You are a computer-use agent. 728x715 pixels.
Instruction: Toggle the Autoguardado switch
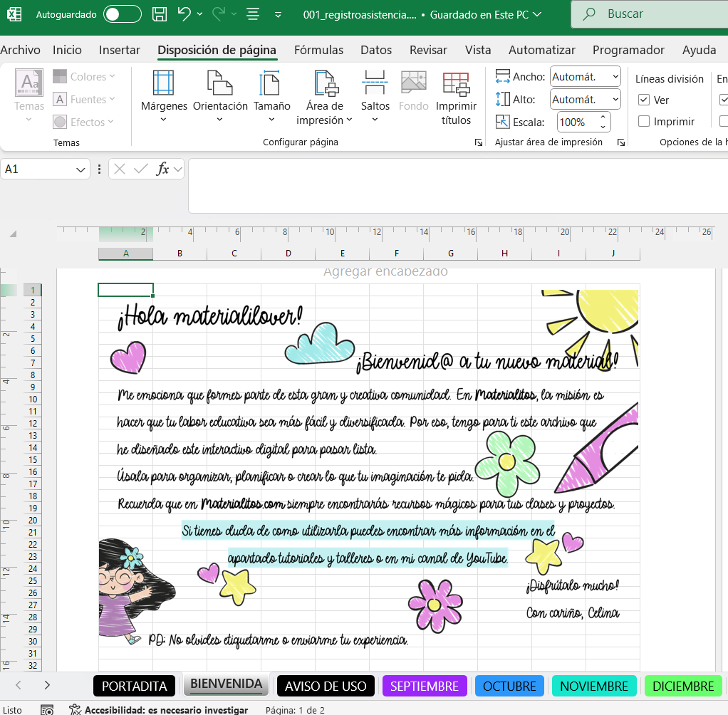click(122, 14)
